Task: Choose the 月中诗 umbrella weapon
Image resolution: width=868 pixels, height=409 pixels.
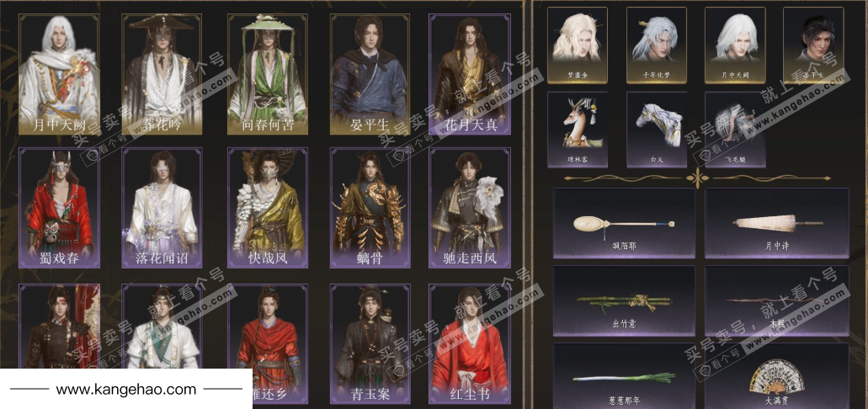Action: click(777, 223)
